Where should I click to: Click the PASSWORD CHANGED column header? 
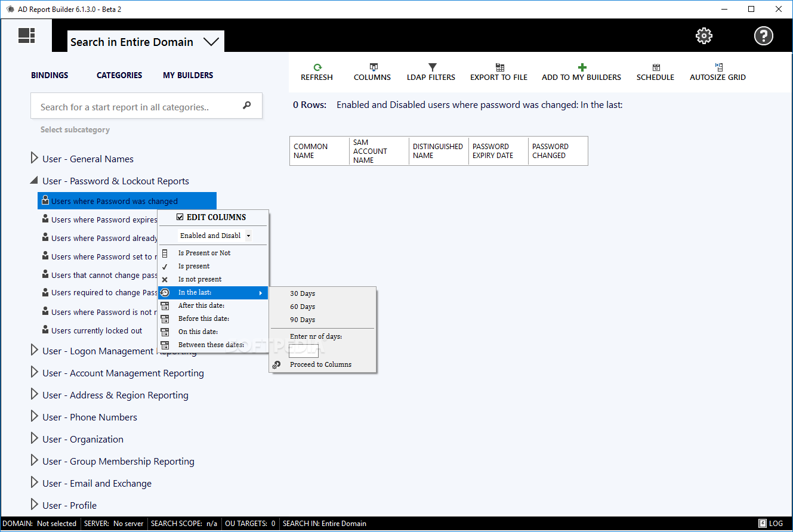558,151
